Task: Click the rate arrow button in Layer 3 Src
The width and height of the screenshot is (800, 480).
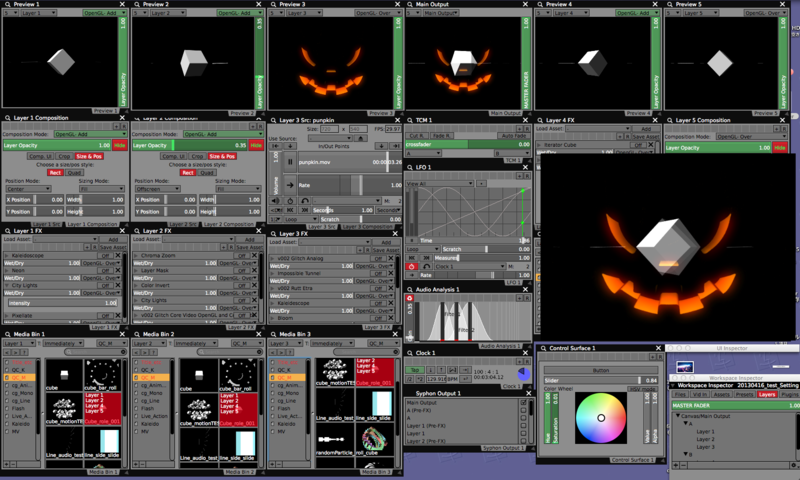Action: coord(290,185)
